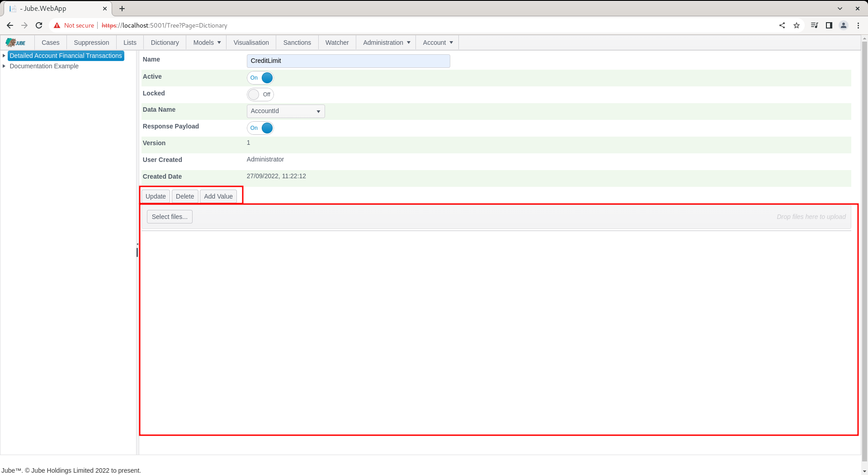868x475 pixels.
Task: Expand Detailed Account Financial Transactions tree node
Action: (4, 56)
